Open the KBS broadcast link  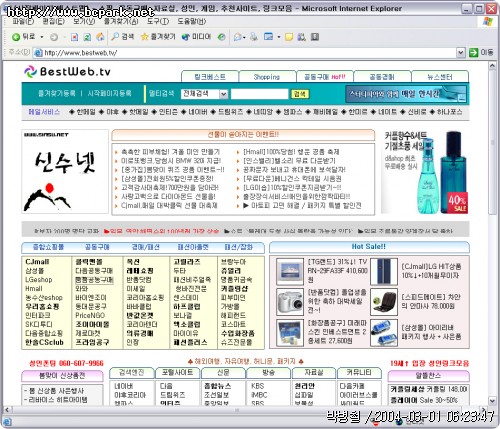tap(257, 386)
